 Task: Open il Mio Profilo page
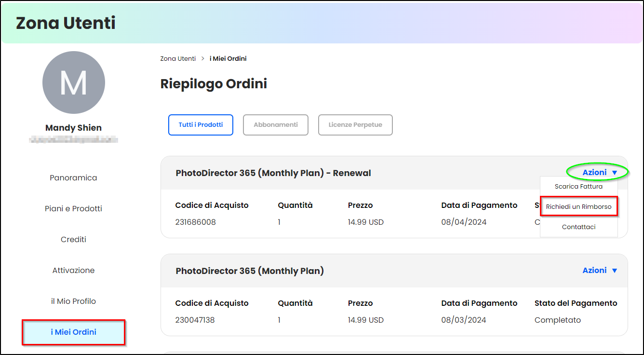73,301
